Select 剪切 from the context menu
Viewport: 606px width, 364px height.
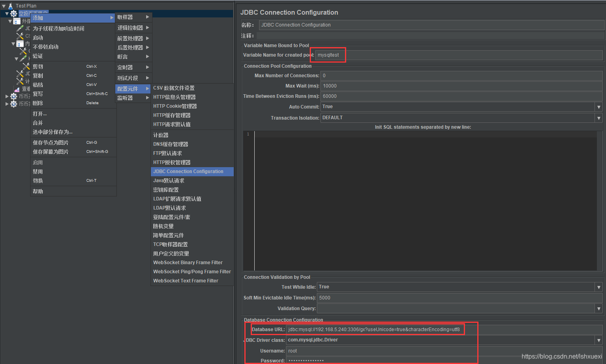pos(73,67)
